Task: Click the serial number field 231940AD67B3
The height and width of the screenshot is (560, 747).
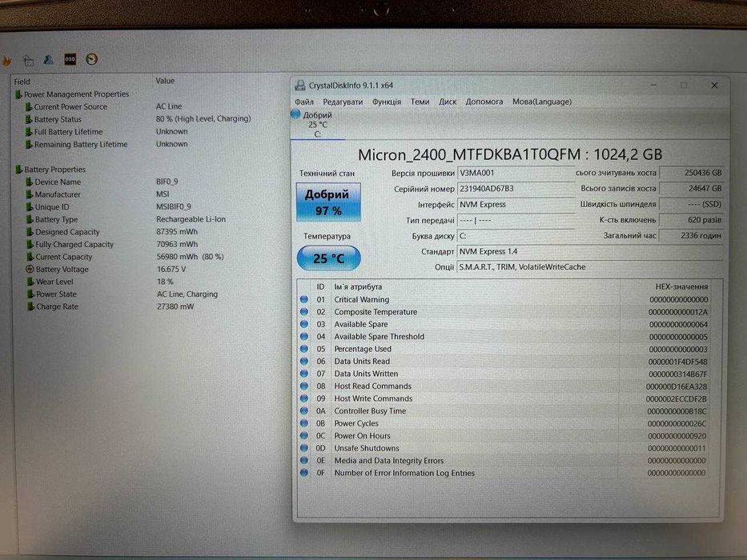Action: tap(516, 189)
